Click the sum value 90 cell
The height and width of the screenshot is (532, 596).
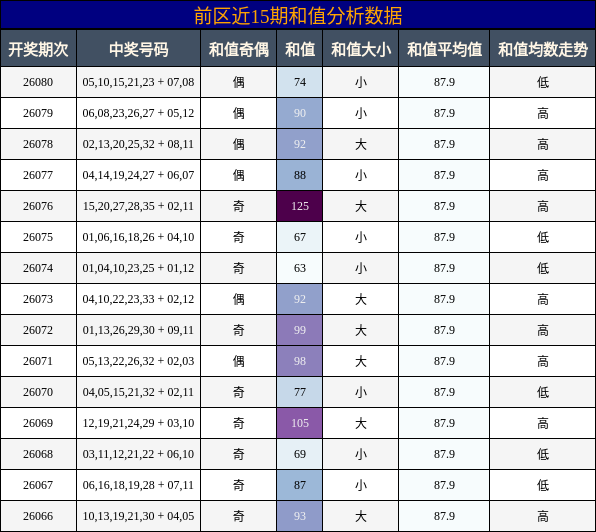coord(300,113)
